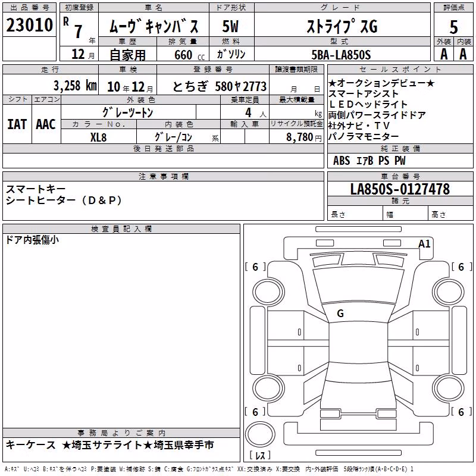Select the car name ムーヴキャンバス
The height and width of the screenshot is (476, 476).
coord(154,26)
